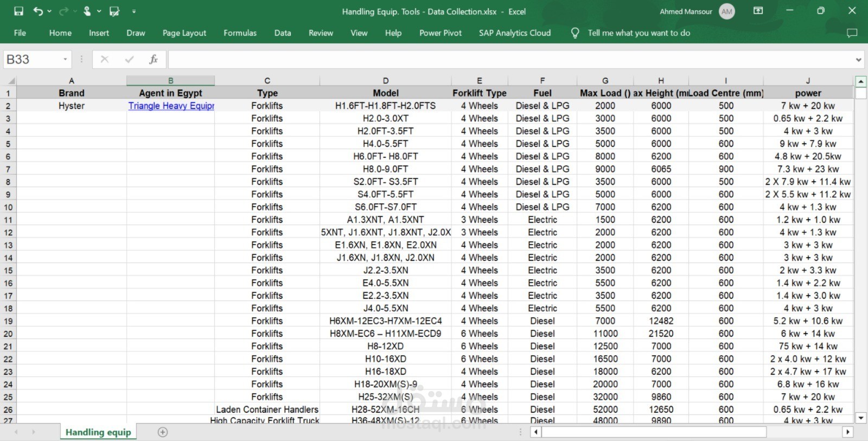Screen dimensions: 868x441
Task: Click the horizontal scrollbar left arrow
Action: 536,432
